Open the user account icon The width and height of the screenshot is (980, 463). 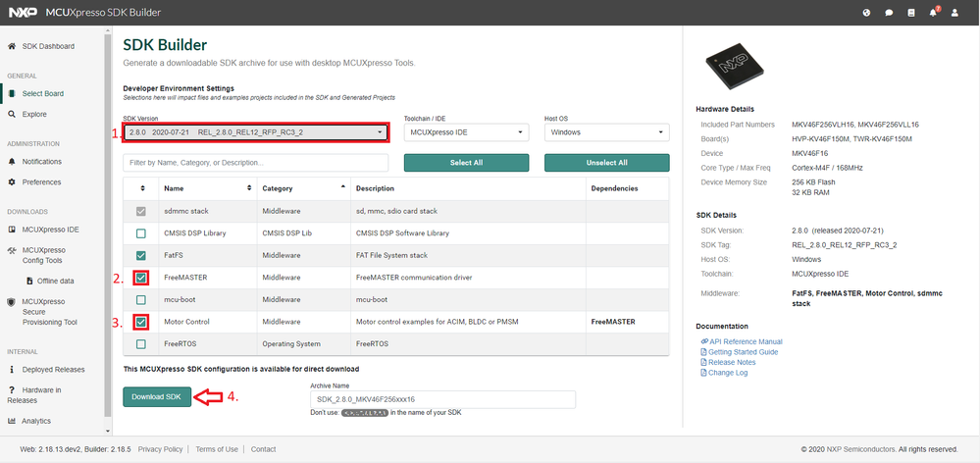(954, 13)
